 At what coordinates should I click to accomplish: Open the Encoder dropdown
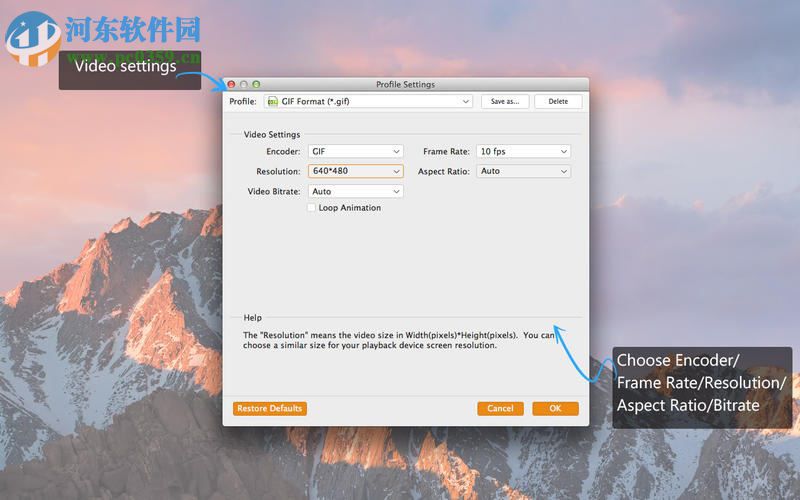click(x=356, y=151)
